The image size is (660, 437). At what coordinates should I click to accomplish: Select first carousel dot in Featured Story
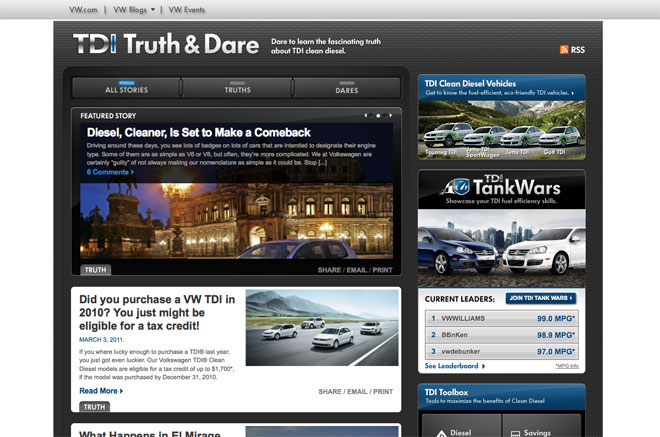(371, 115)
